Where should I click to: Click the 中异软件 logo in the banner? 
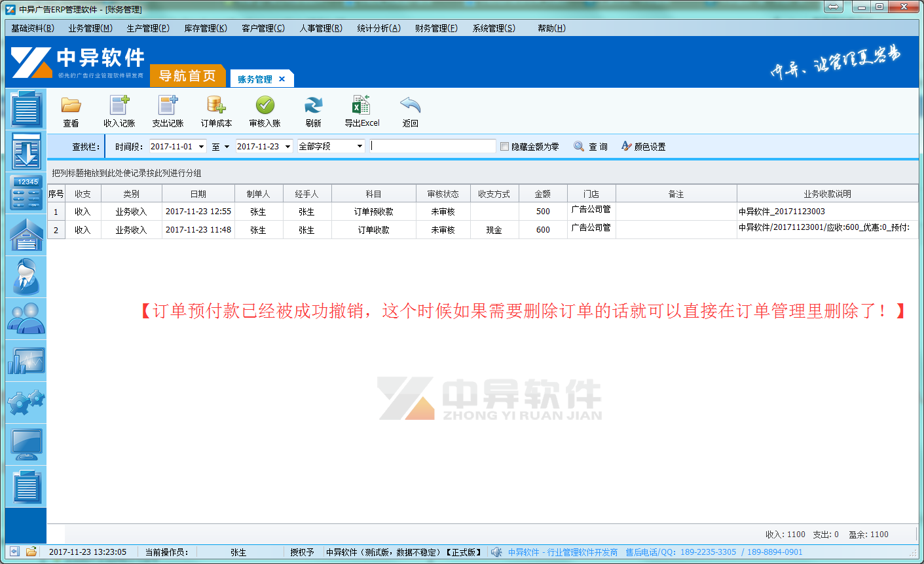[x=77, y=63]
